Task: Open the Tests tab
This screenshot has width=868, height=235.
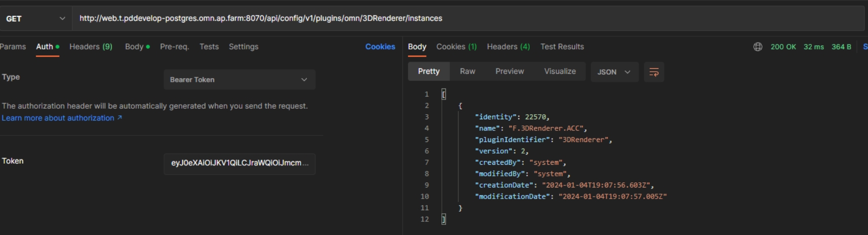Action: pyautogui.click(x=209, y=46)
